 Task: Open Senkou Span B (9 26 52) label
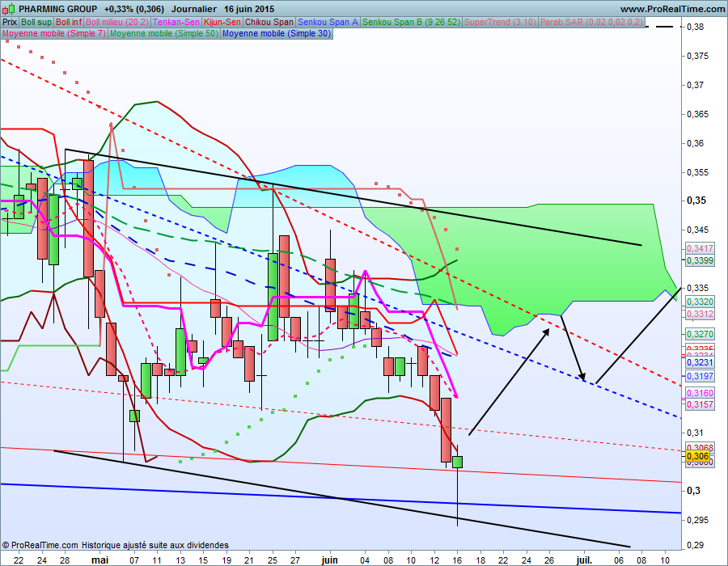(x=412, y=23)
